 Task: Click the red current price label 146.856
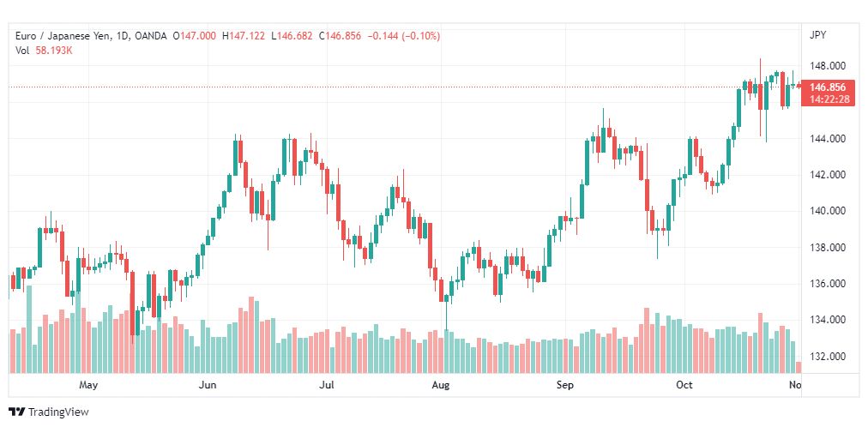point(828,87)
